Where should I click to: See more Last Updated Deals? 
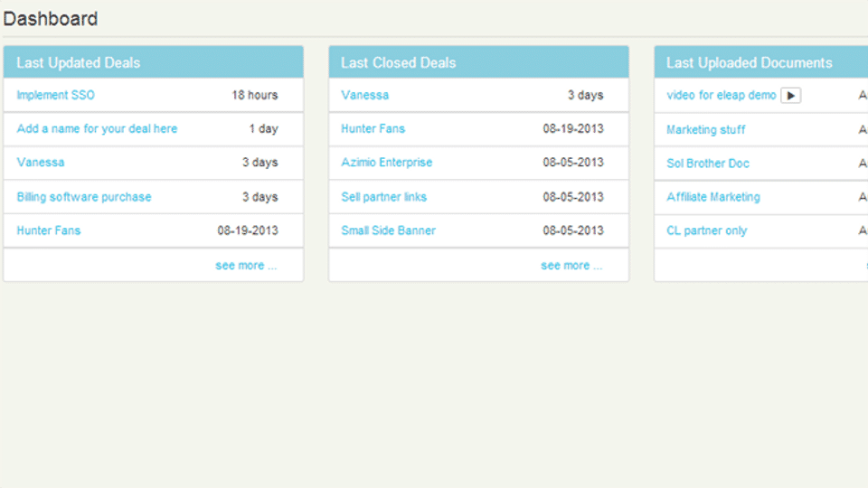tap(246, 266)
